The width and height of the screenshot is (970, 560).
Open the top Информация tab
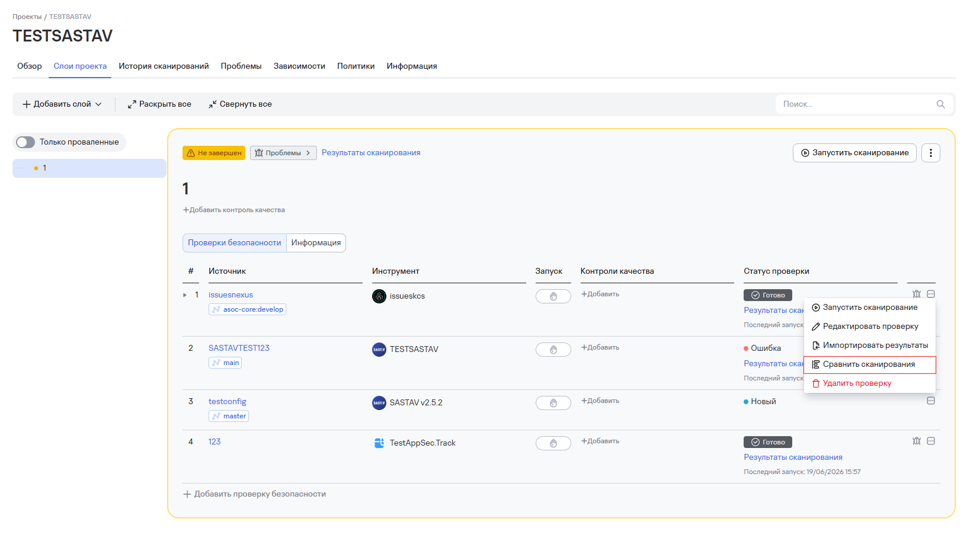pyautogui.click(x=412, y=66)
